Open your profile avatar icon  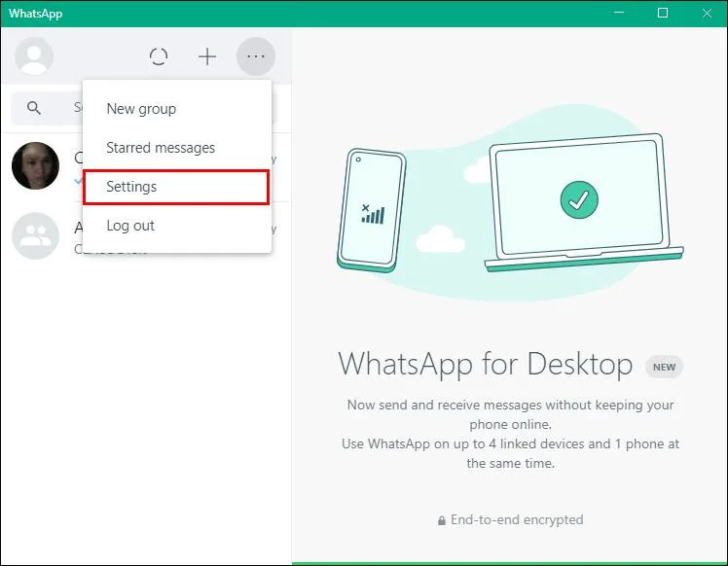point(34,56)
